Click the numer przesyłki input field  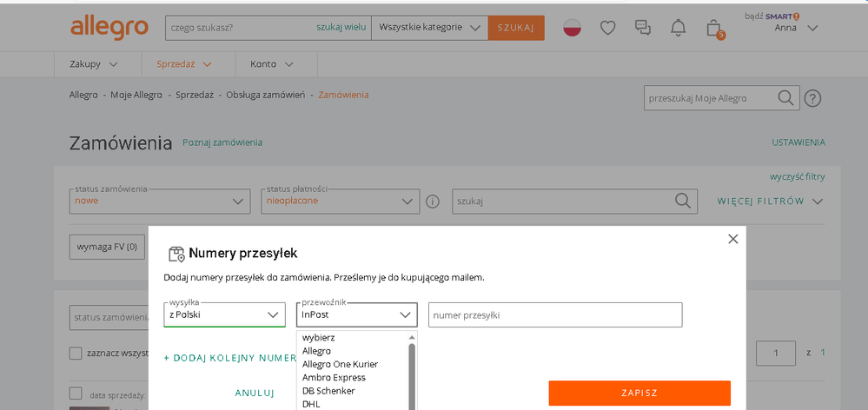tap(555, 314)
